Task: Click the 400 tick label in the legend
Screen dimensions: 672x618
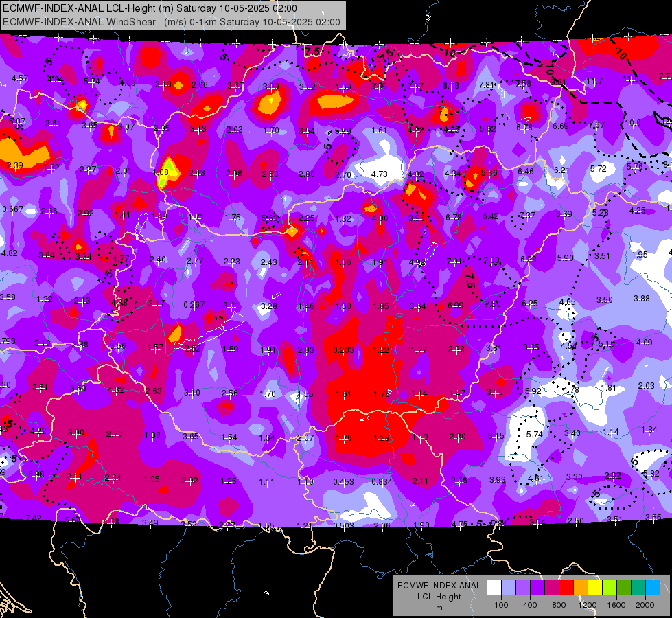Action: (x=530, y=605)
